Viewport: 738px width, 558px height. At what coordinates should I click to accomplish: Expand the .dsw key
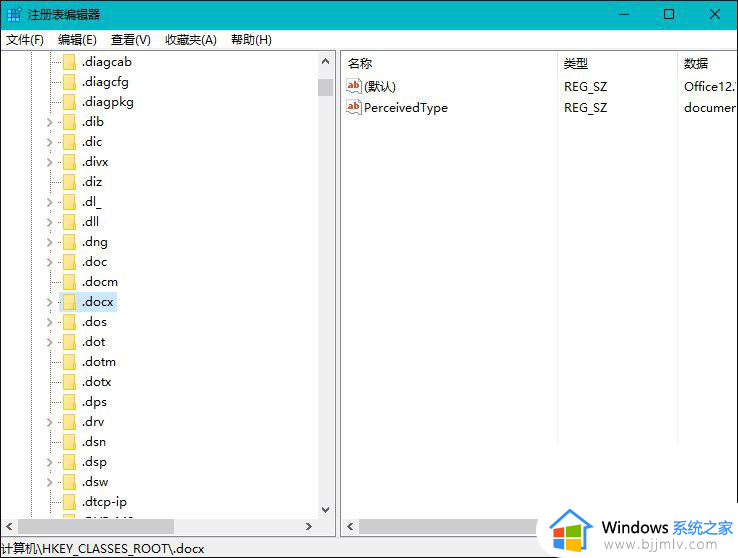(49, 482)
